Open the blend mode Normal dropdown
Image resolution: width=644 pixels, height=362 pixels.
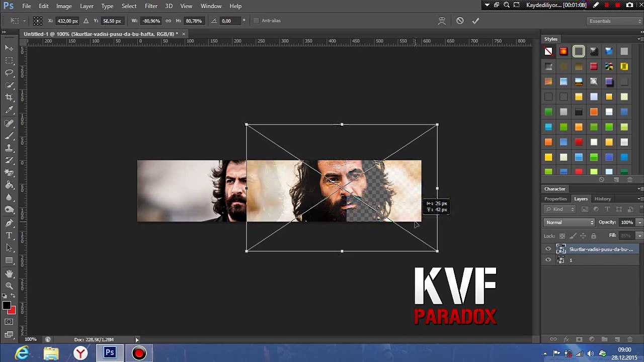[x=569, y=222]
